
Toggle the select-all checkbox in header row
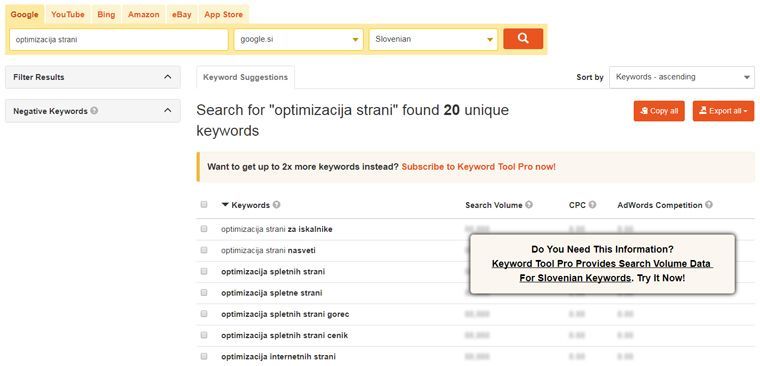click(204, 205)
